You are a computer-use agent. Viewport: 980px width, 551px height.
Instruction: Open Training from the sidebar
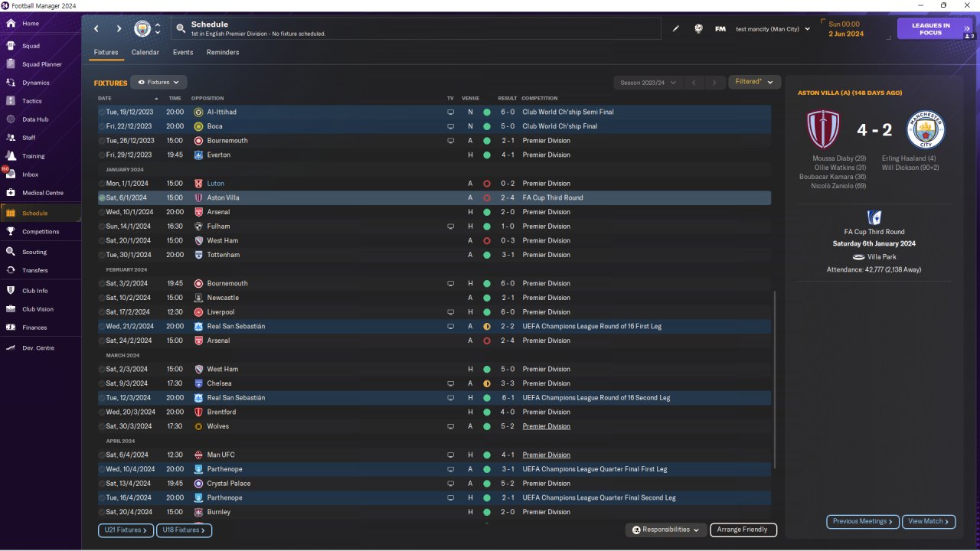point(34,156)
